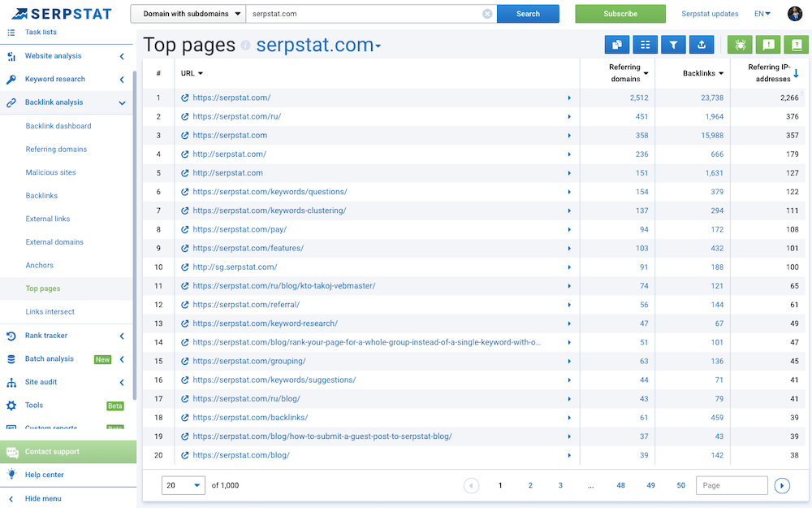Open external link icon for https://serpstat.com/features/
Screen dimensions: 812x508
tap(185, 248)
